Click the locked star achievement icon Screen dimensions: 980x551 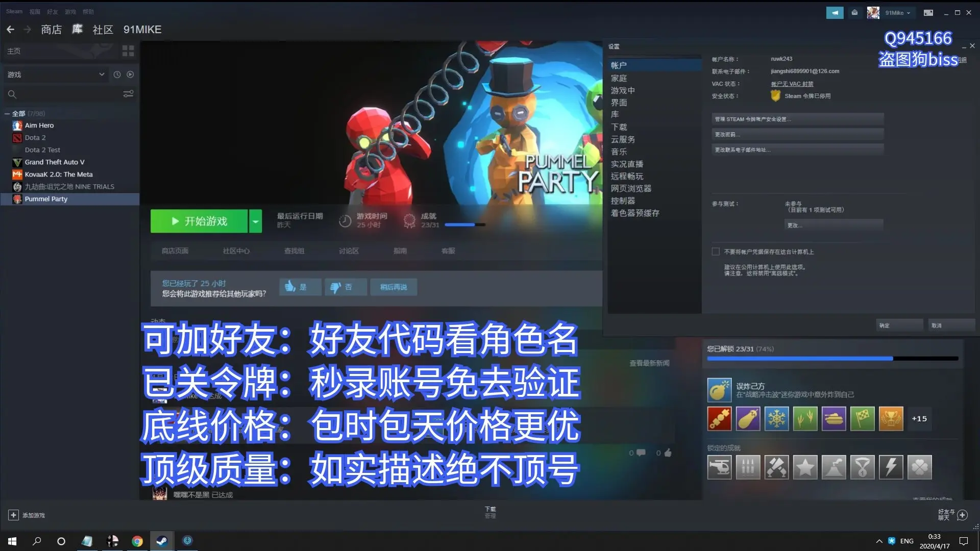click(x=805, y=467)
